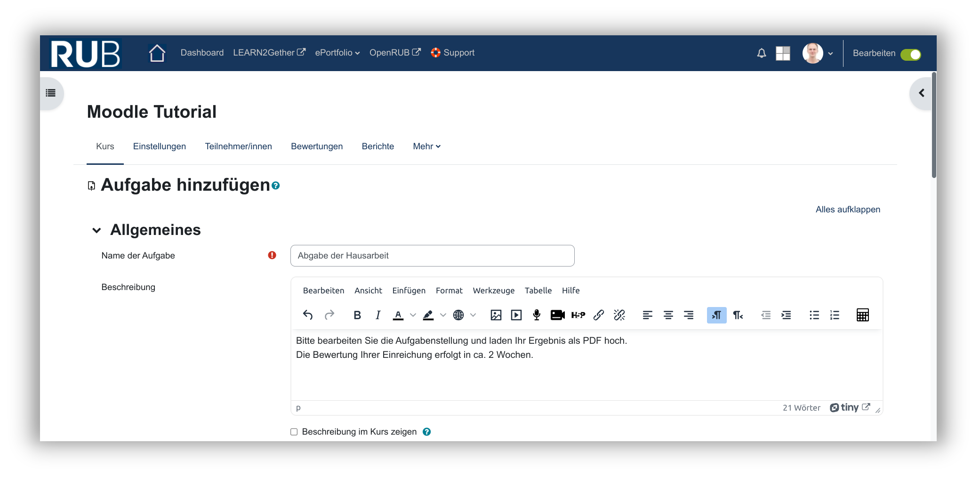The height and width of the screenshot is (477, 980).
Task: Click the video camera recording icon
Action: pyautogui.click(x=557, y=315)
